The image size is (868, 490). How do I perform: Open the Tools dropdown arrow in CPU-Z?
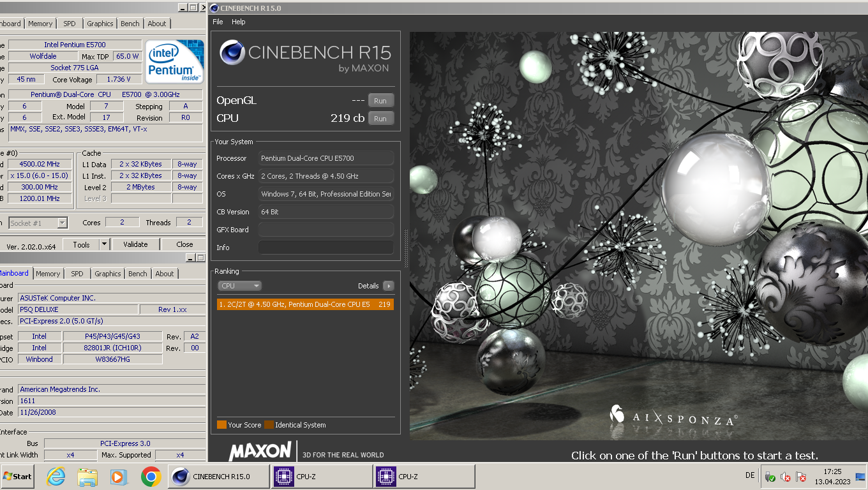(x=105, y=244)
